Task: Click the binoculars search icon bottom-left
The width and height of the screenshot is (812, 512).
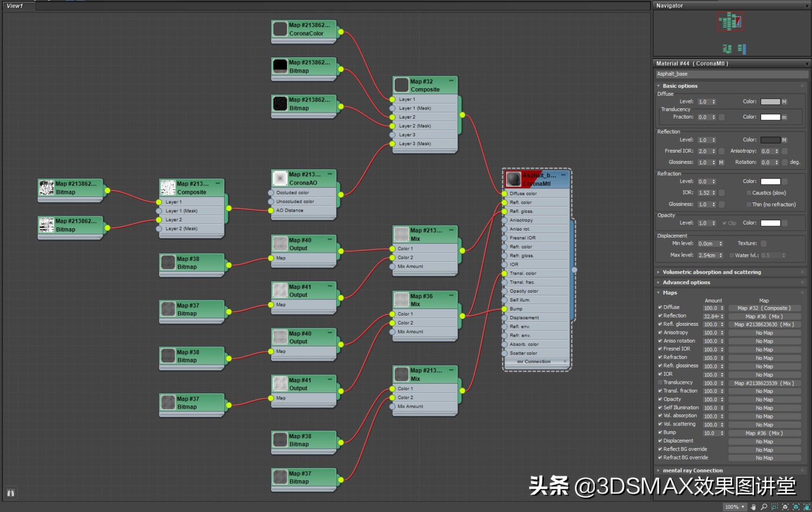Action: pos(11,493)
